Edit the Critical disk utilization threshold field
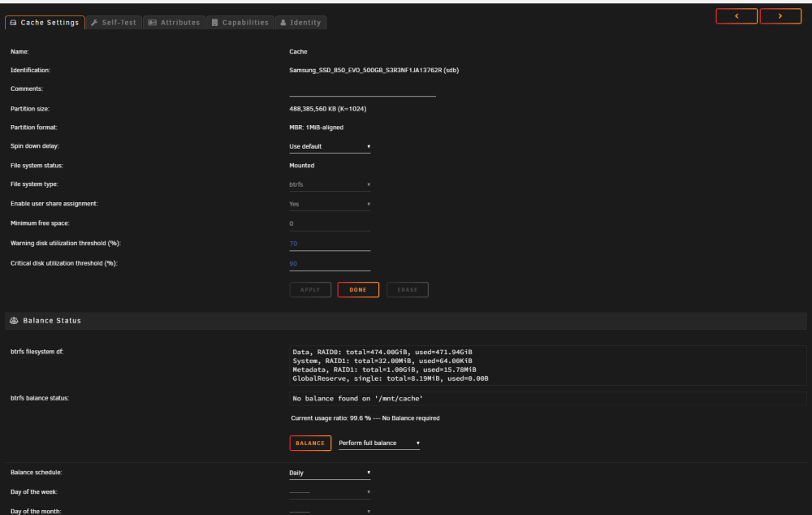This screenshot has height=515, width=812. click(330, 264)
